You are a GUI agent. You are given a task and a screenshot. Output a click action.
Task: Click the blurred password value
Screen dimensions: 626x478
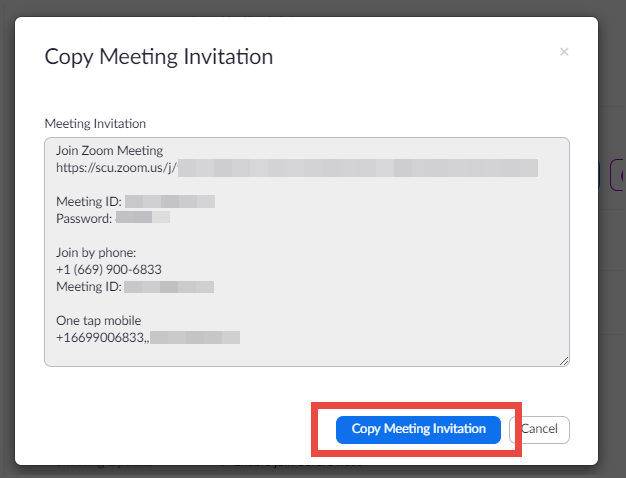(142, 218)
